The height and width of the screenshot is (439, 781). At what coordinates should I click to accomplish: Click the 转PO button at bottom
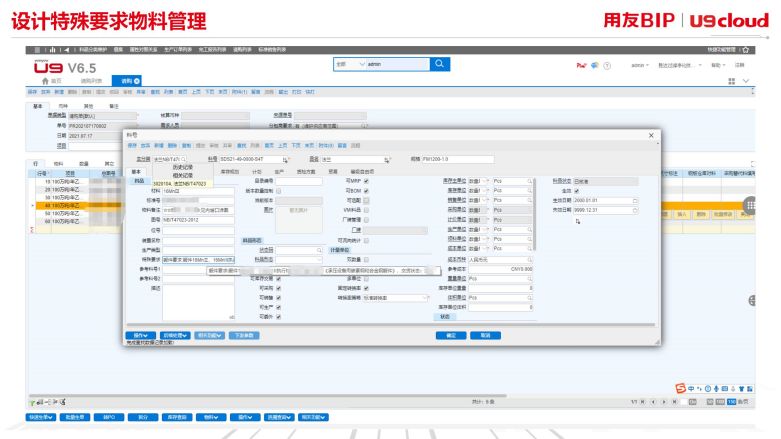pyautogui.click(x=109, y=417)
